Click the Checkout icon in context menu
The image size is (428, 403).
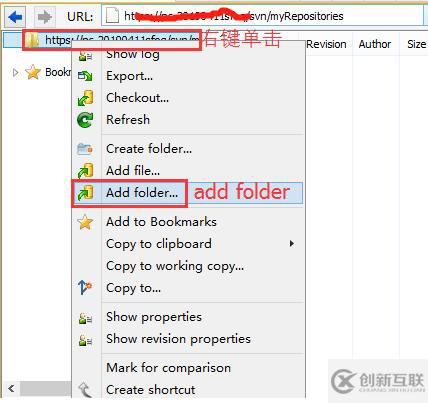point(85,98)
